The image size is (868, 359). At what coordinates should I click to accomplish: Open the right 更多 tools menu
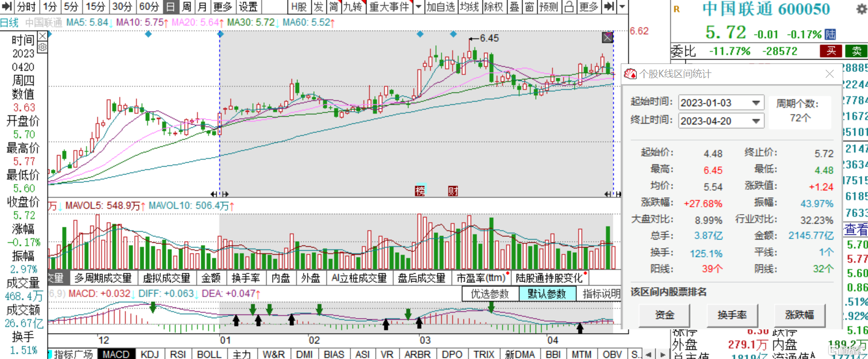[x=589, y=7]
